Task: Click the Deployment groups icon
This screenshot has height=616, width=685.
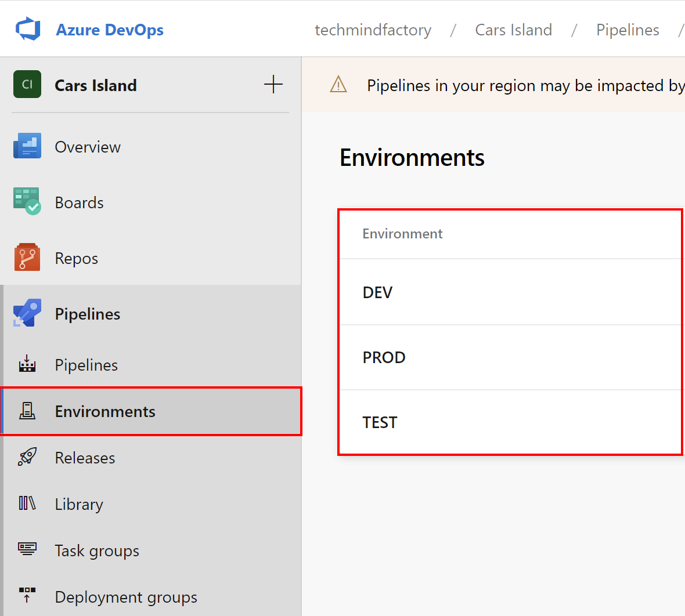Action: [27, 595]
